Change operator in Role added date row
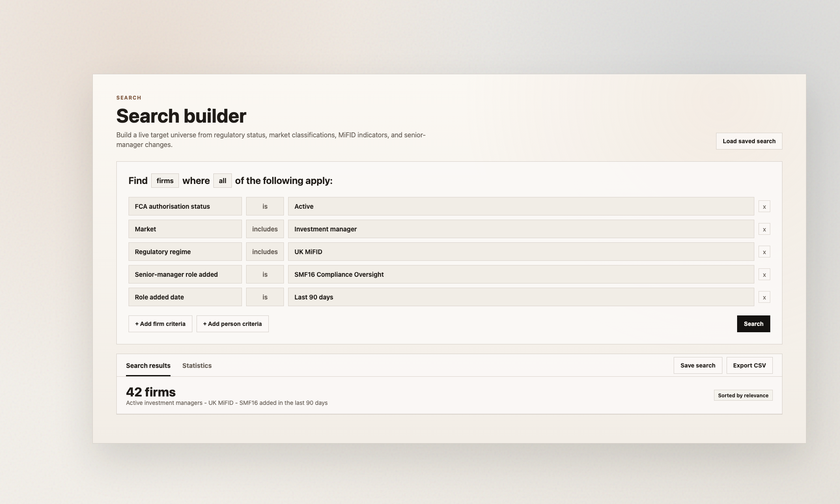This screenshot has width=840, height=504. [265, 297]
